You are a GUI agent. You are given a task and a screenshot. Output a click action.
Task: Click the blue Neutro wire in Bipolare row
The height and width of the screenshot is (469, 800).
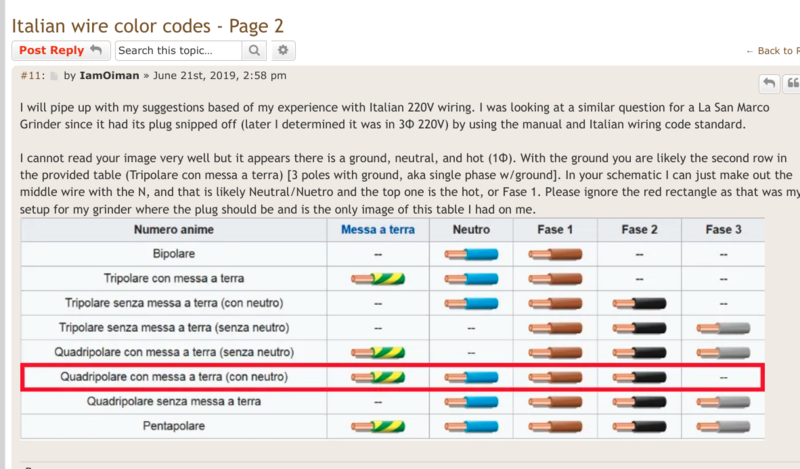coord(470,254)
